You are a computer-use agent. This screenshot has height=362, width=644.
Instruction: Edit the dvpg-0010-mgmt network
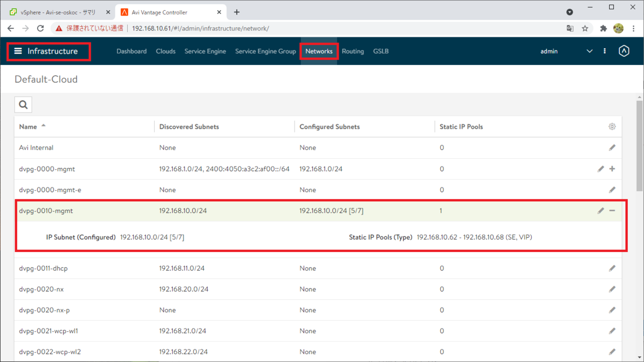tap(601, 211)
